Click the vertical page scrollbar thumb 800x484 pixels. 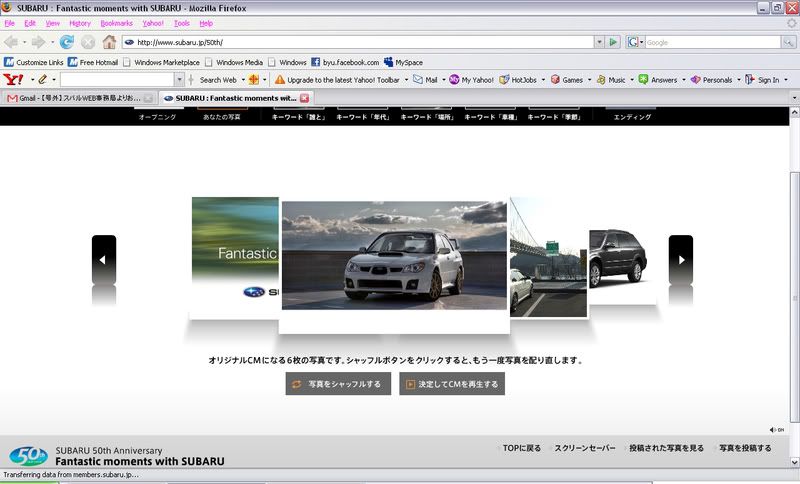point(794,297)
